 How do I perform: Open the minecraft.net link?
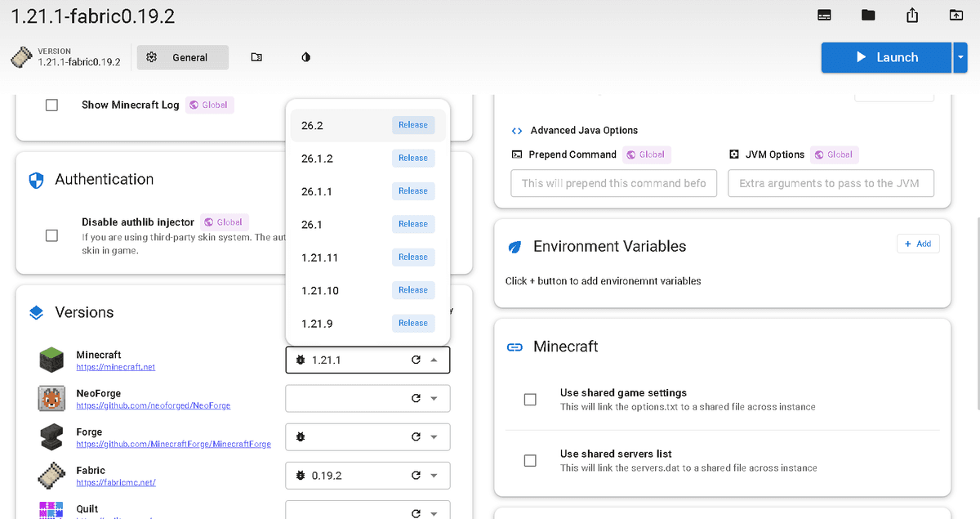tap(115, 367)
